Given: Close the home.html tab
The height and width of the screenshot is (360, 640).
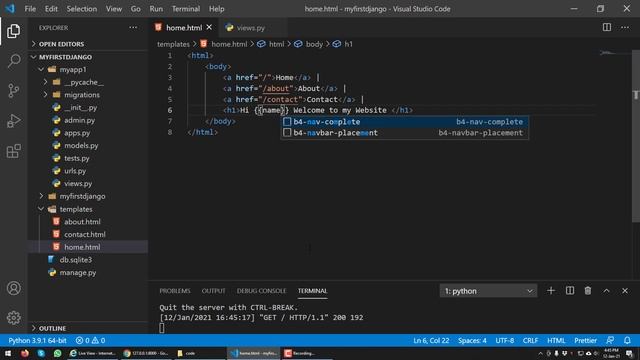Looking at the screenshot, I should [x=209, y=27].
